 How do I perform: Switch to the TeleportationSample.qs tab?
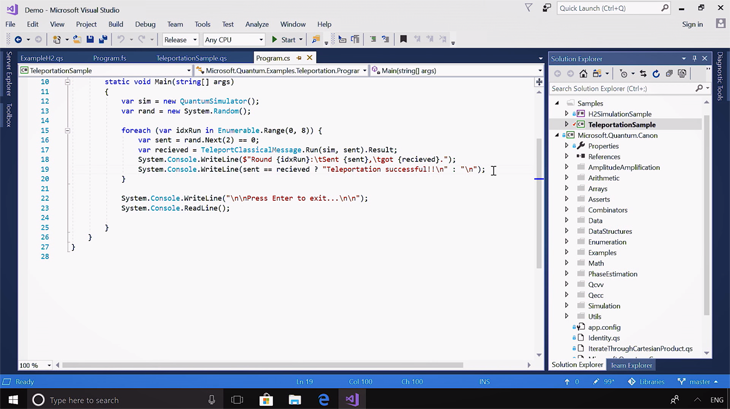coord(191,58)
